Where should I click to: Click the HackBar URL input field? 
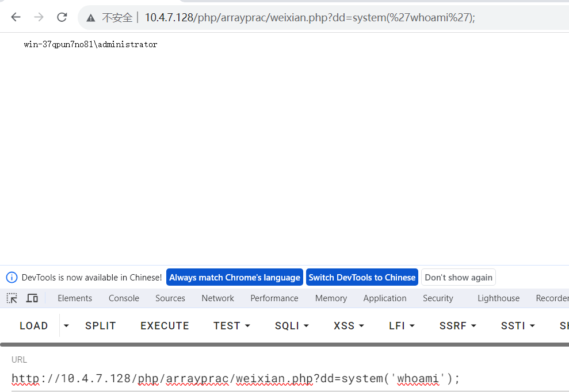point(291,379)
